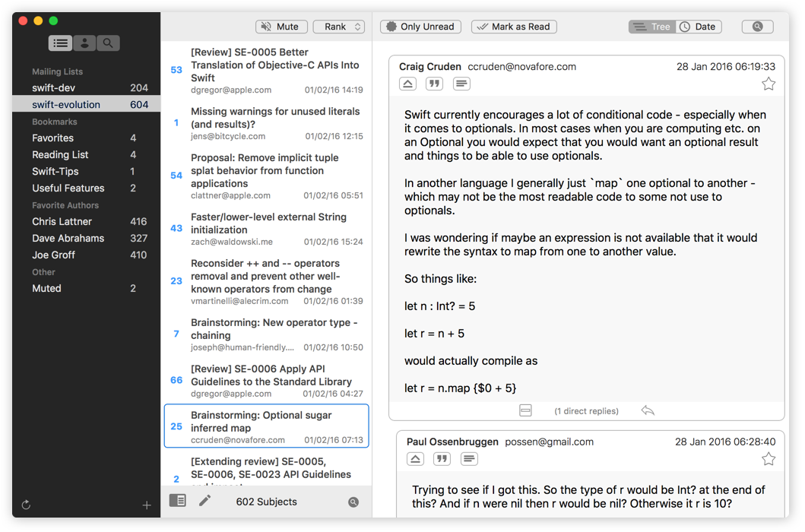
Task: Show full text of Paul Ossenbruggen's message
Action: (469, 459)
